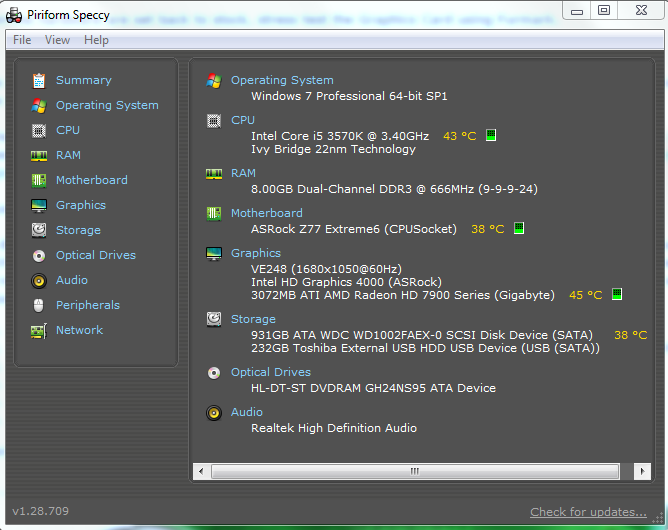Open the View menu
The height and width of the screenshot is (530, 668).
[x=57, y=40]
